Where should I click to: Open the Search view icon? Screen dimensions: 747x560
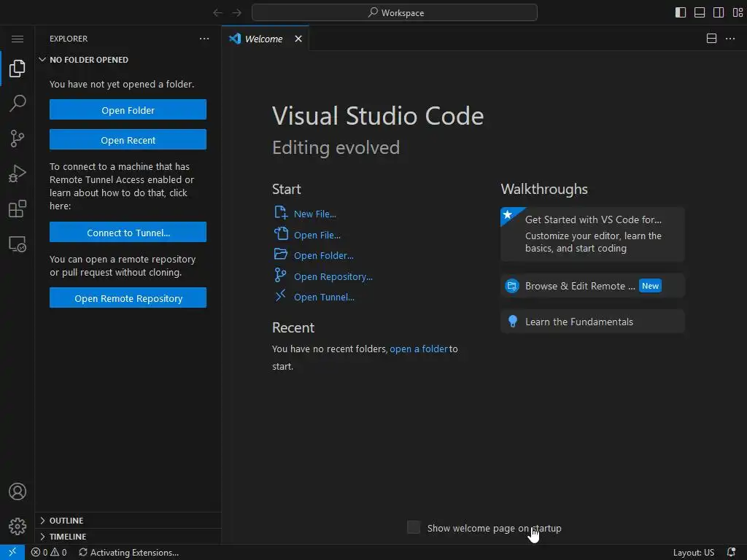(18, 103)
